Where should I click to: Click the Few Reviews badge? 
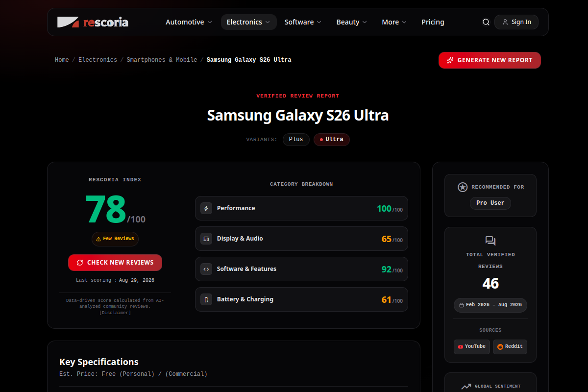(x=115, y=239)
